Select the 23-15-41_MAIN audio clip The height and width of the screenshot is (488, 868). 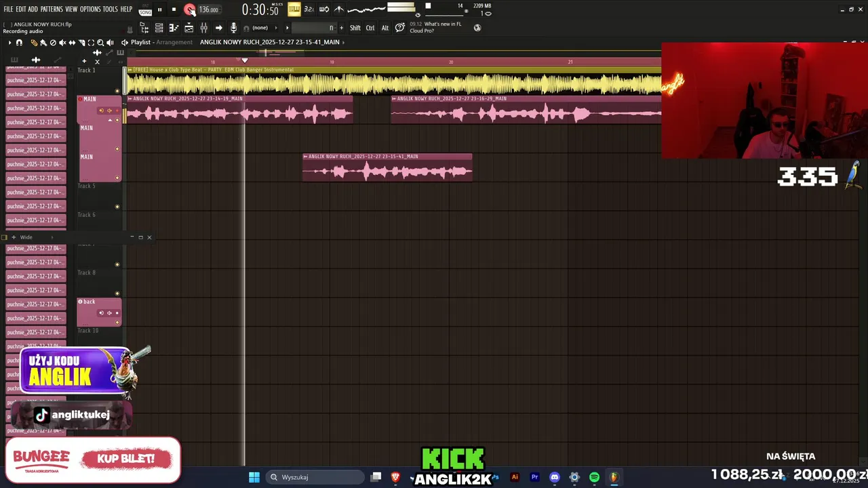[x=387, y=167]
